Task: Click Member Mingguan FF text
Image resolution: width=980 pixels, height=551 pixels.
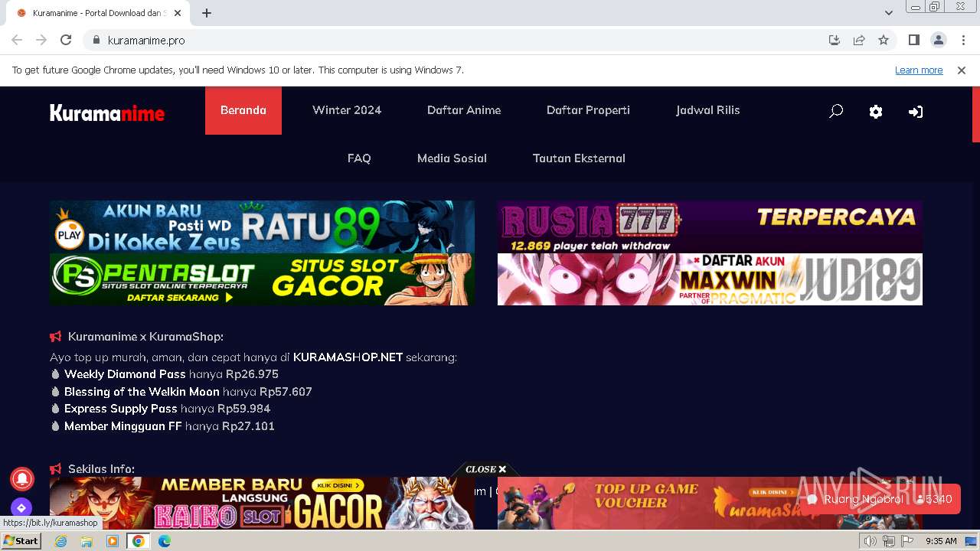Action: [123, 426]
